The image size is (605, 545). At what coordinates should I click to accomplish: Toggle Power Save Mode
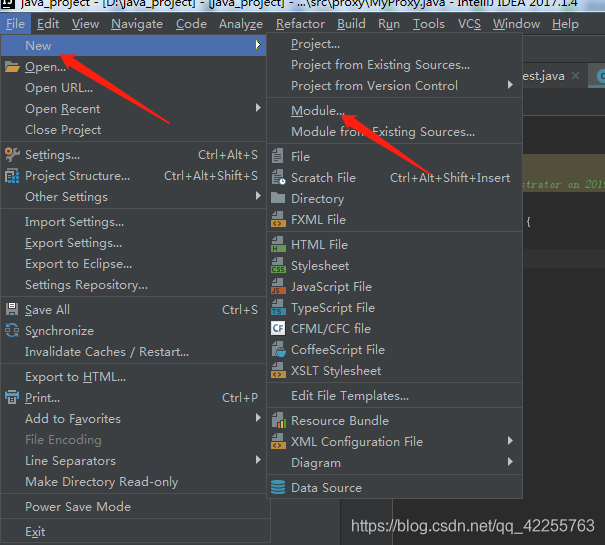tap(134, 507)
